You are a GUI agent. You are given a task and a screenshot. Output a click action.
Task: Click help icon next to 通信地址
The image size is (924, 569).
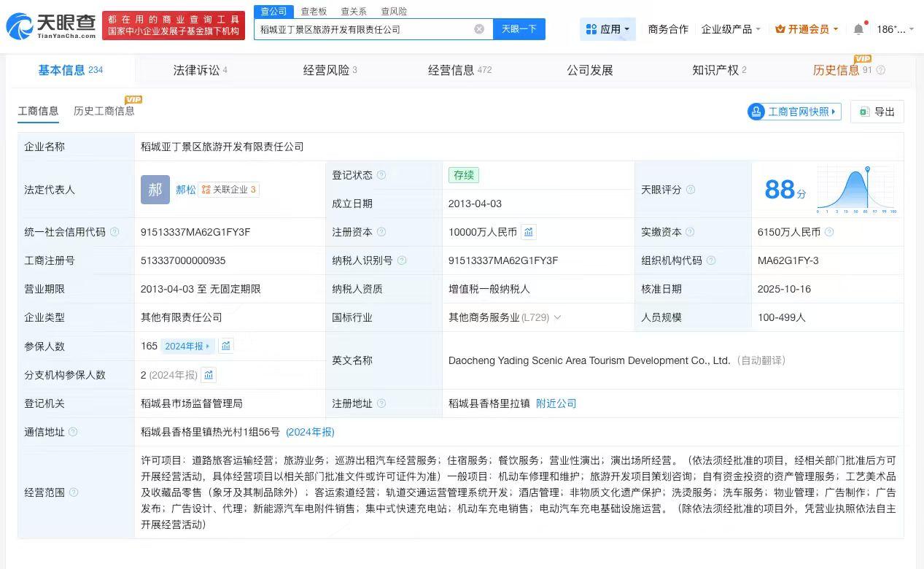point(73,432)
